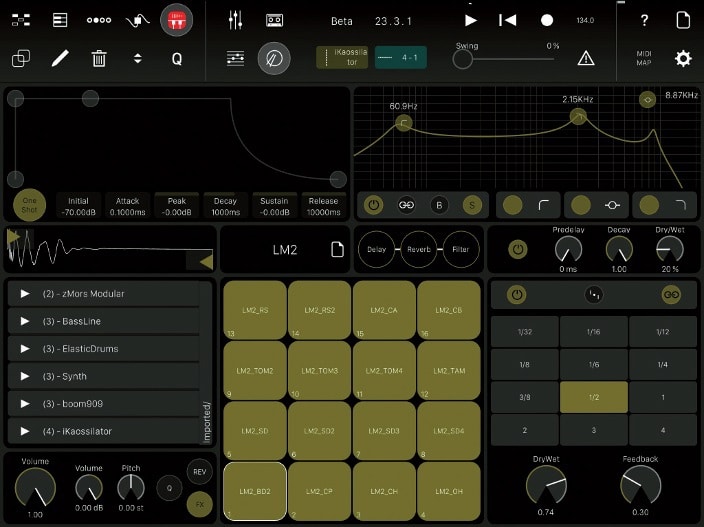This screenshot has width=704, height=527.
Task: Toggle the circular metronome icon
Action: point(274,58)
